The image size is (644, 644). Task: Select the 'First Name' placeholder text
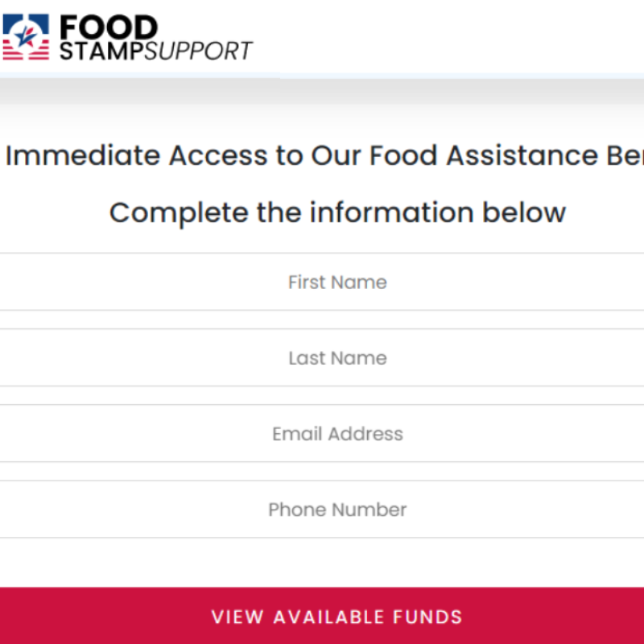point(337,283)
